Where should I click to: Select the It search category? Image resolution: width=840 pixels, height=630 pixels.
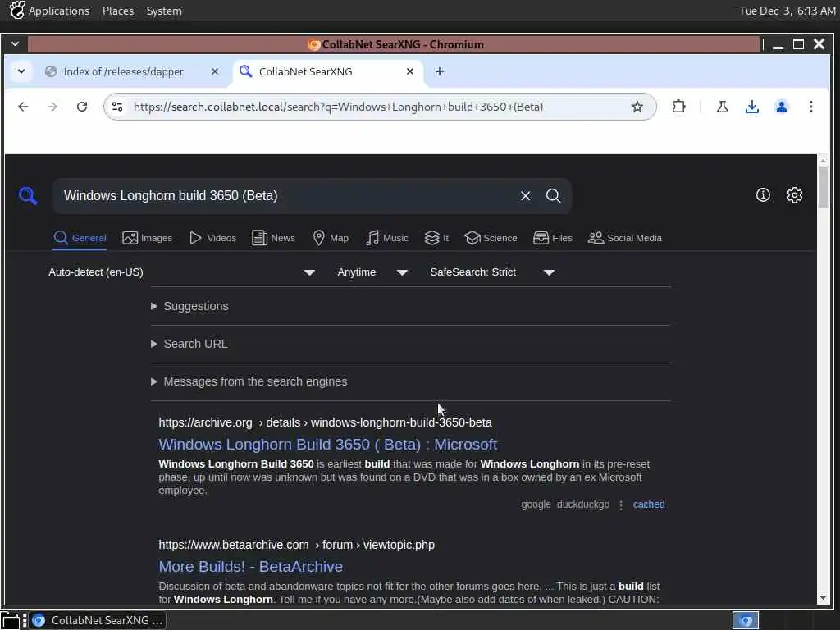point(436,238)
